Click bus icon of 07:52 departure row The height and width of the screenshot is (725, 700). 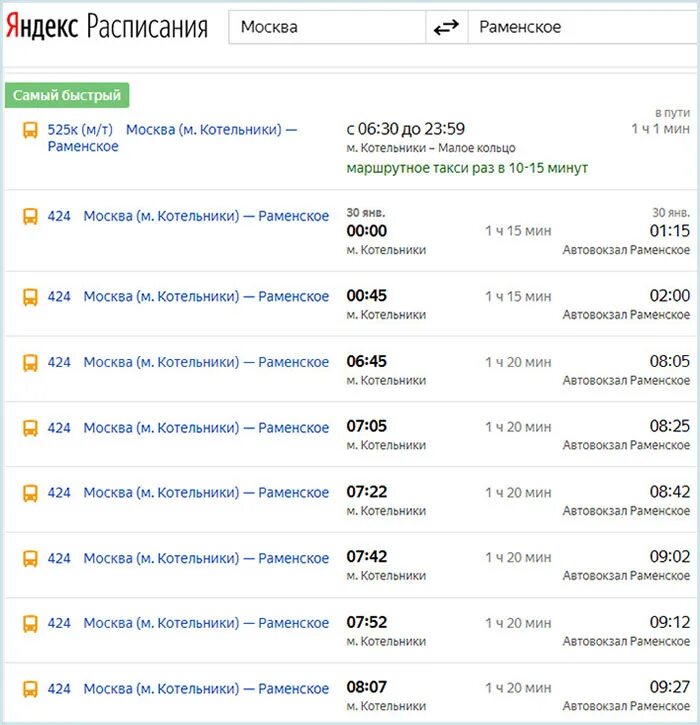point(31,623)
